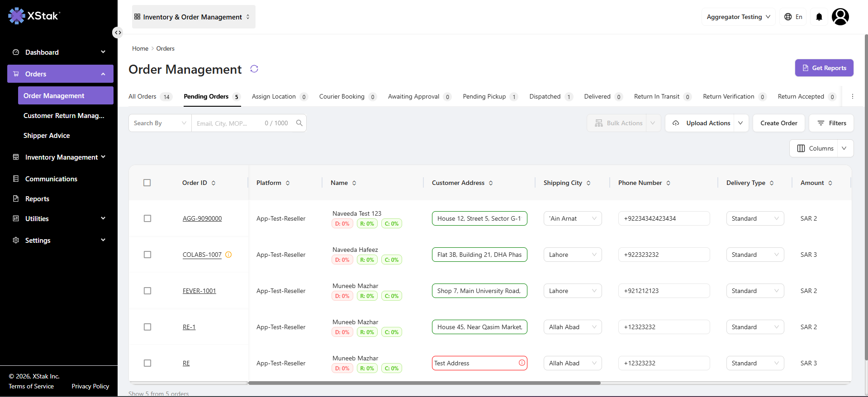The height and width of the screenshot is (397, 868).
Task: Click the error icon in Test Address field
Action: click(522, 363)
